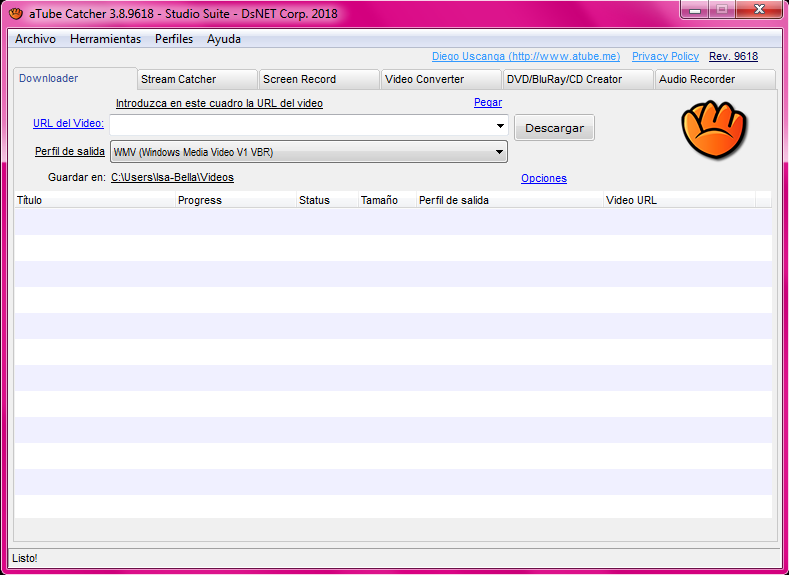Click the 'Guardar en:' label
Viewport: 789px width, 575px height.
coord(77,178)
